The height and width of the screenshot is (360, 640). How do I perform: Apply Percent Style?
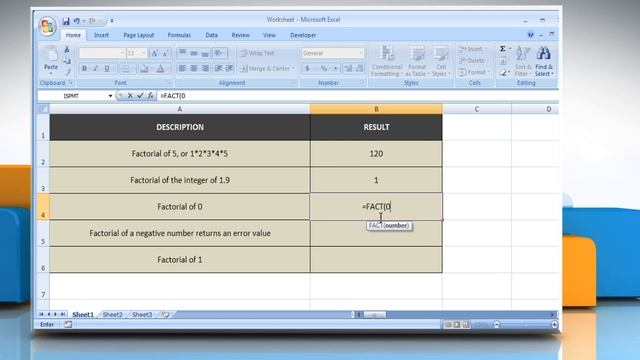click(x=324, y=69)
